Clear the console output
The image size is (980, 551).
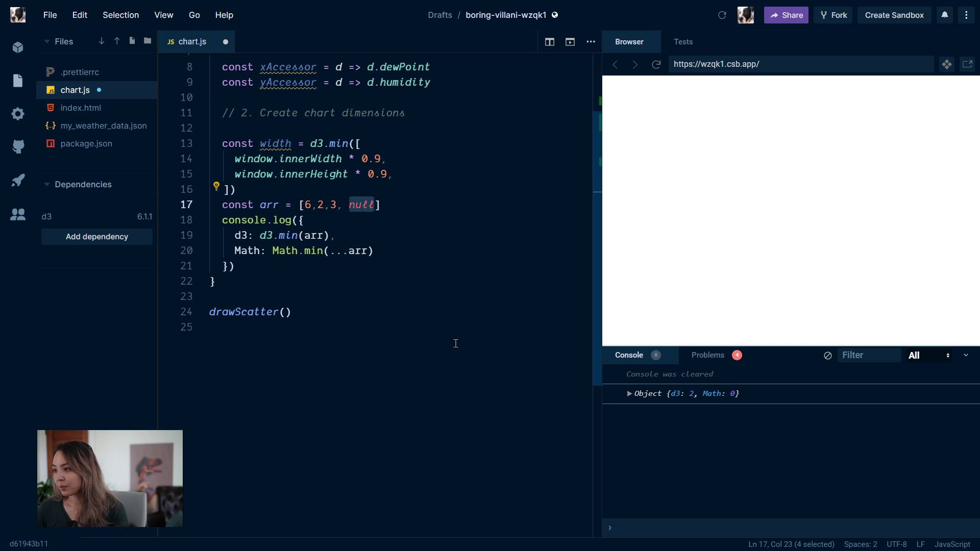click(x=827, y=356)
